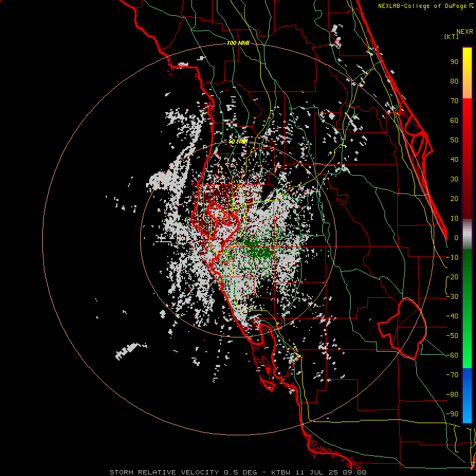Pick the blue band at color bar bottom
476x476 pixels.
click(x=467, y=396)
